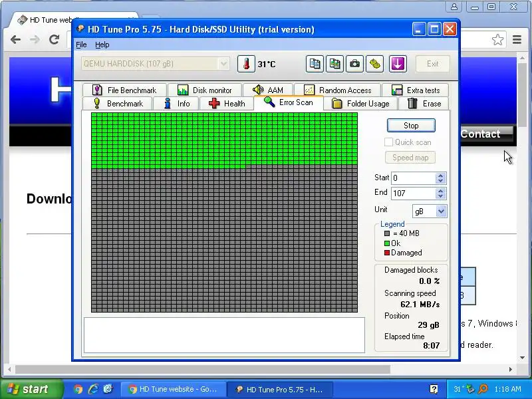This screenshot has height=399, width=532.
Task: Switch to the Erase tab
Action: coord(424,104)
